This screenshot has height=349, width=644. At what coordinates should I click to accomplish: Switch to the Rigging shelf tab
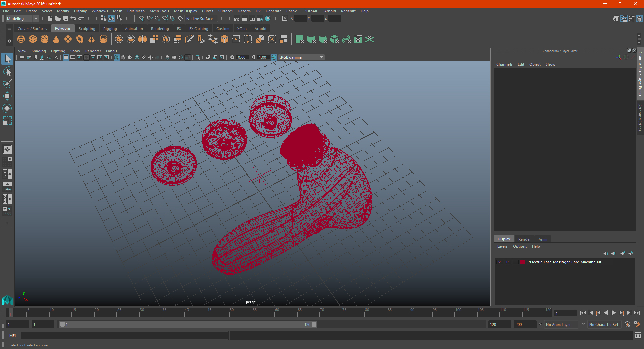(110, 29)
